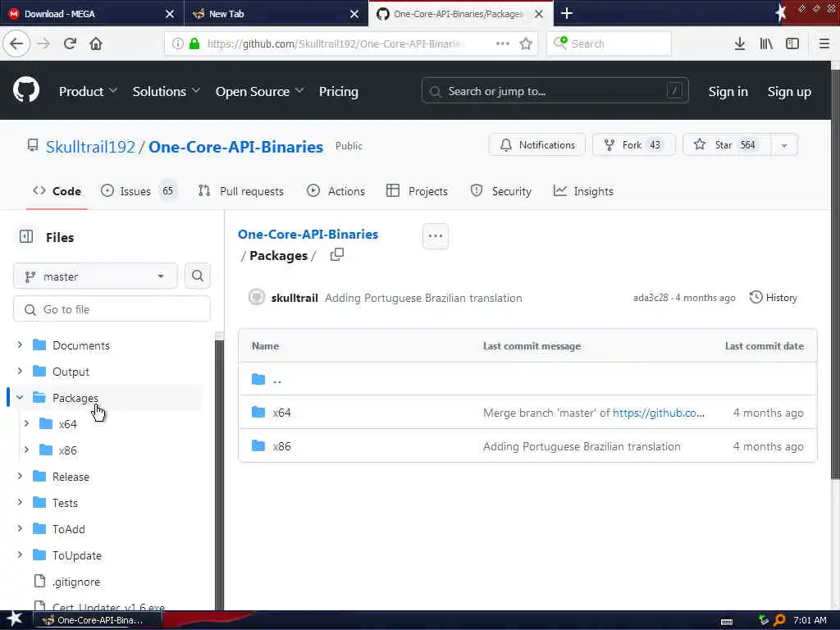Reload the current page
This screenshot has width=840, height=630.
click(x=70, y=43)
